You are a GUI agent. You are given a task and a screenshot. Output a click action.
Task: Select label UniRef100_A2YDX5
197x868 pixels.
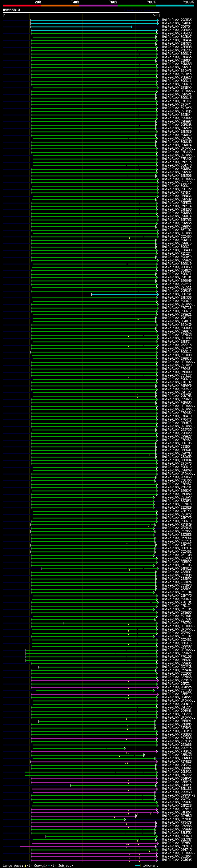coord(176,335)
